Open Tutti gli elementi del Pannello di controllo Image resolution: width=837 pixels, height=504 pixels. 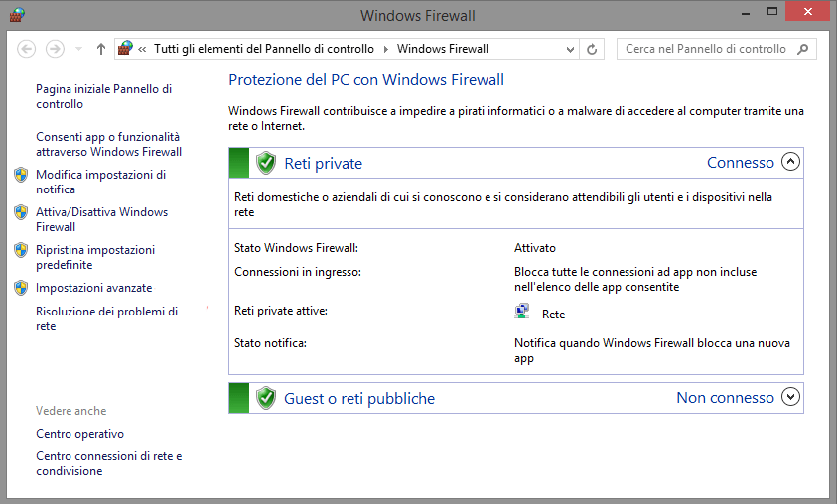pyautogui.click(x=264, y=49)
